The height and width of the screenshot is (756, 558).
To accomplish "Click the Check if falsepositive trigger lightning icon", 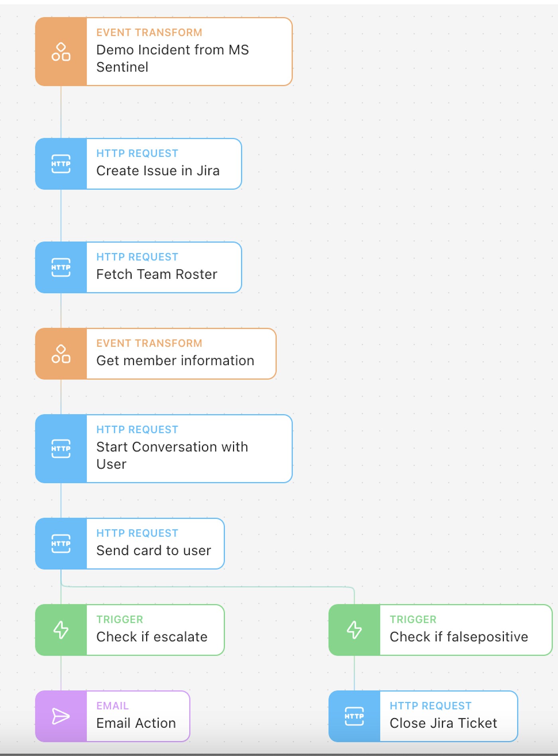I will [x=354, y=630].
